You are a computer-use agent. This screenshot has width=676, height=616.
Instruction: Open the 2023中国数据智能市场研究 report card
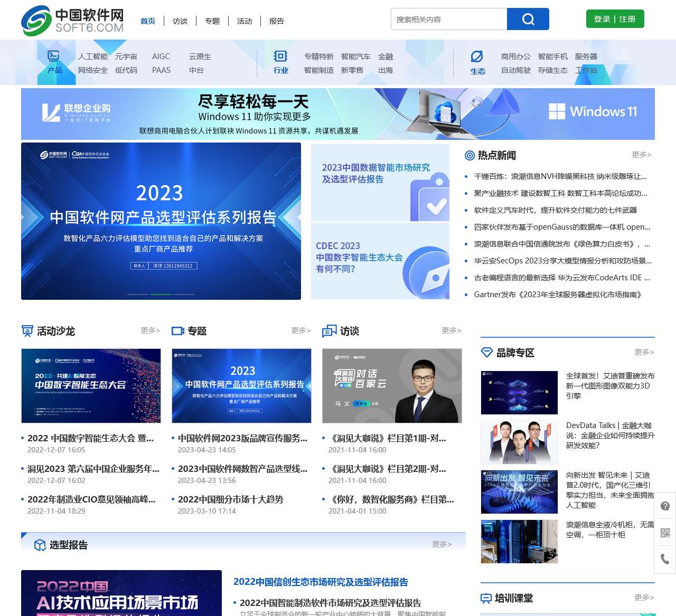[380, 183]
